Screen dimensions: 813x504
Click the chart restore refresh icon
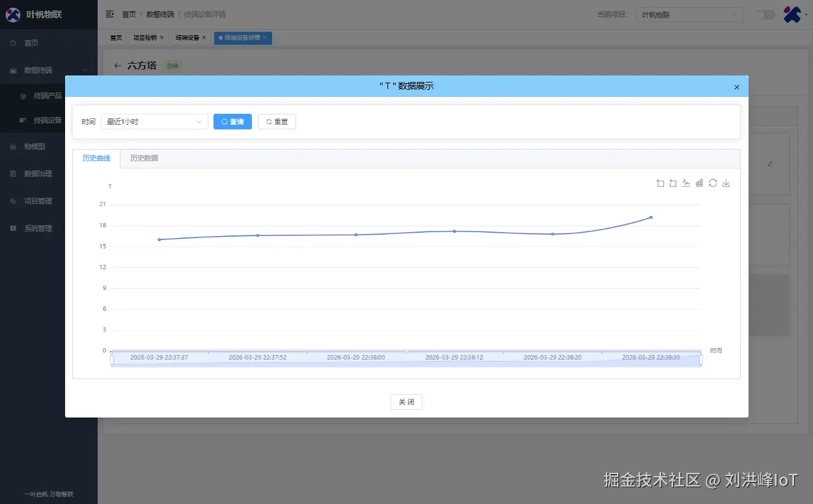pos(713,183)
